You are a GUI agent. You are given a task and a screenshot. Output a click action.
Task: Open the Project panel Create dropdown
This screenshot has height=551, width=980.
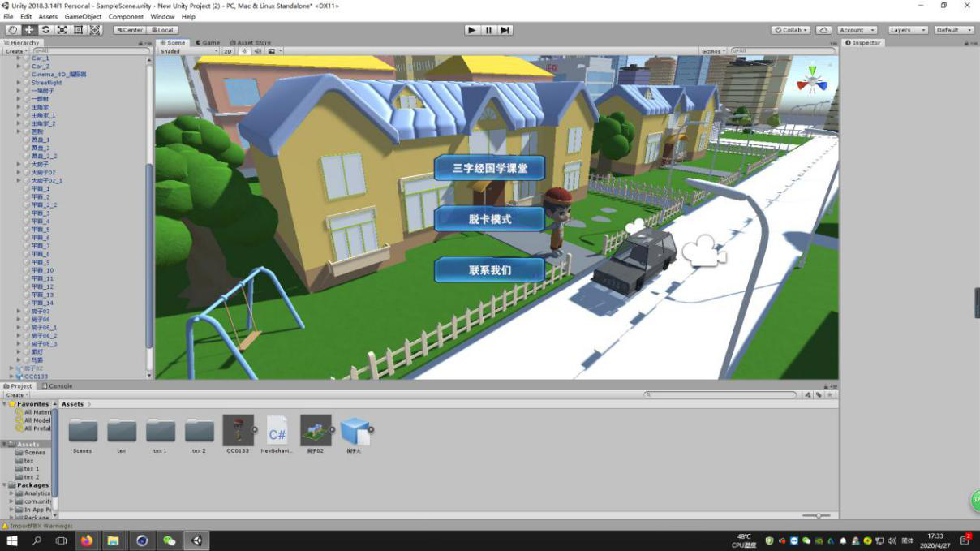15,395
